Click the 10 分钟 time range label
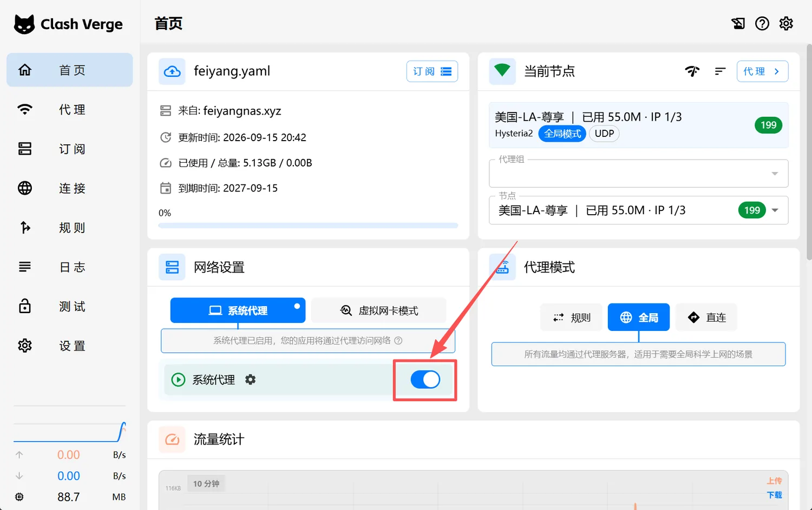This screenshot has height=510, width=812. [206, 483]
